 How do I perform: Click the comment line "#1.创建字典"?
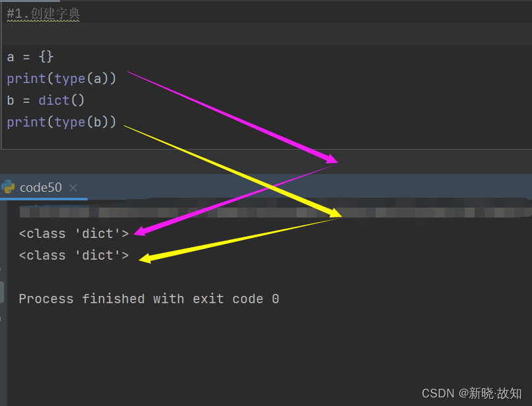tap(44, 13)
